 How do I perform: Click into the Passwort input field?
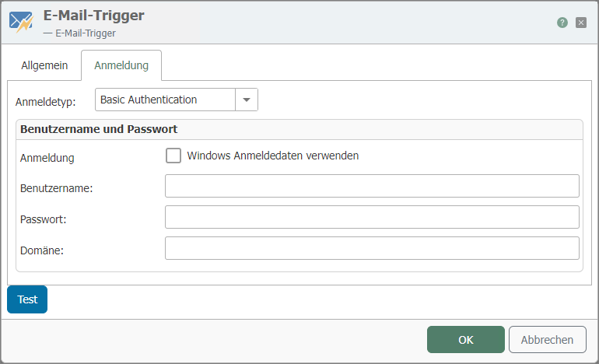click(x=372, y=217)
